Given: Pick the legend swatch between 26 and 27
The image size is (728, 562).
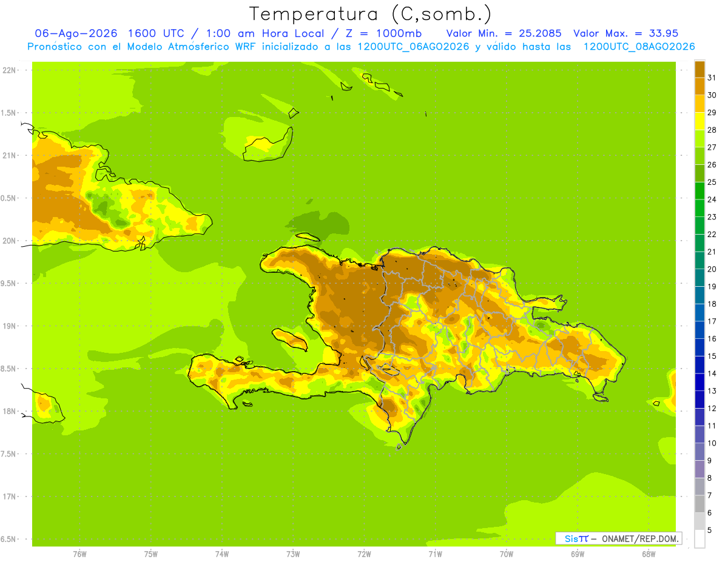Looking at the screenshot, I should point(699,156).
